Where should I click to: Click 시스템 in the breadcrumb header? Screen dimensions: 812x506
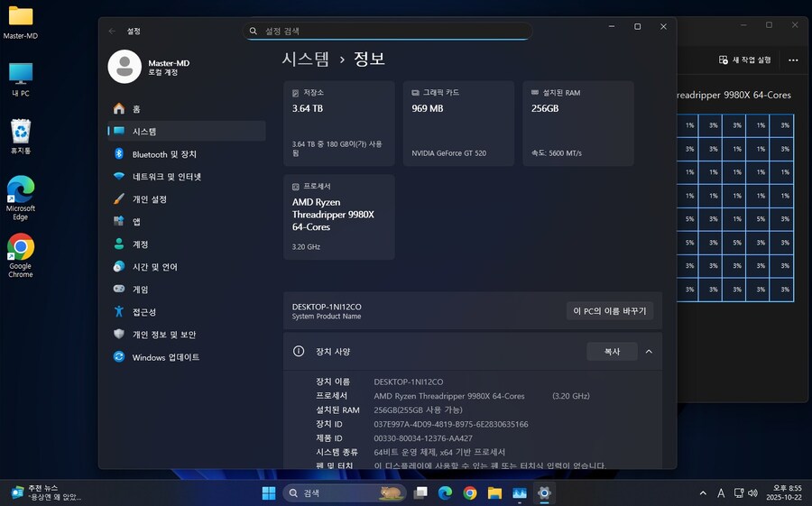coord(306,59)
